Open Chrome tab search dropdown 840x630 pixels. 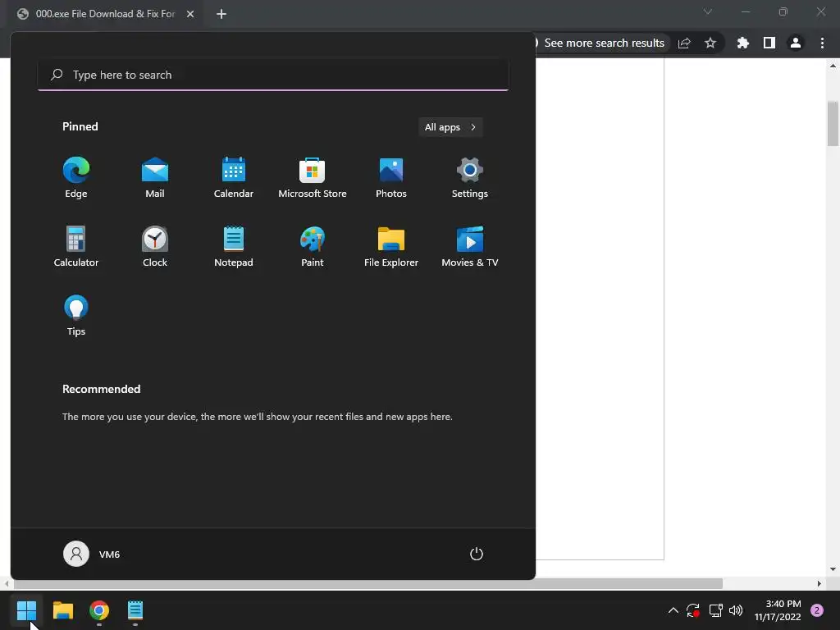coord(708,11)
